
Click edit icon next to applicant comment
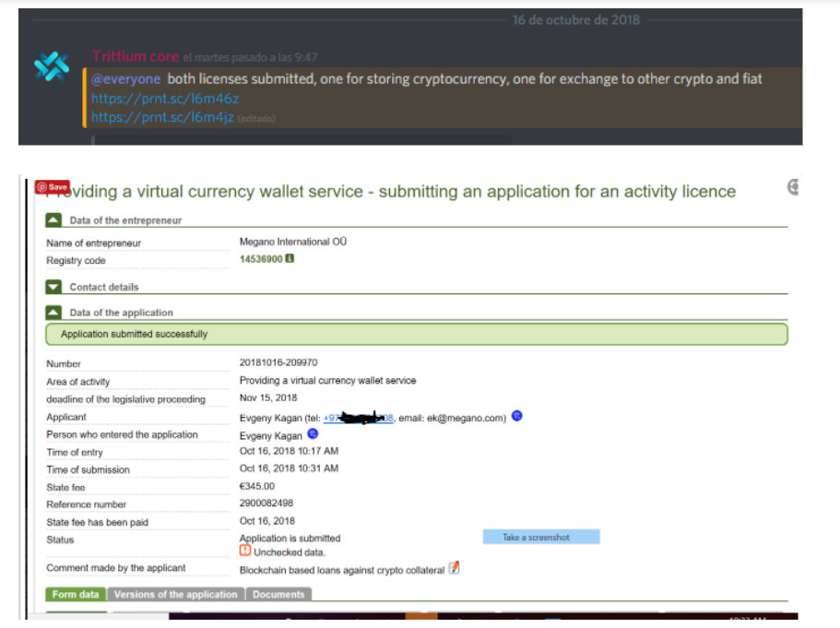click(454, 568)
